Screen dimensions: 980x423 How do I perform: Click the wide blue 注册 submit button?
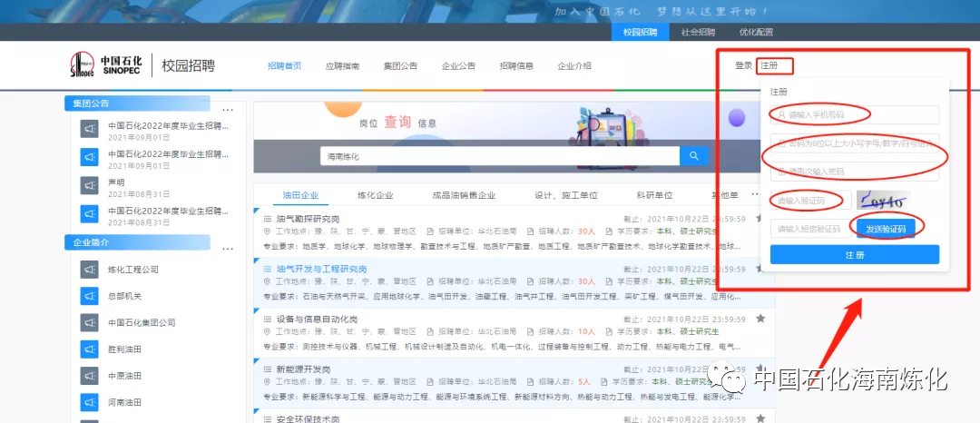(x=855, y=255)
